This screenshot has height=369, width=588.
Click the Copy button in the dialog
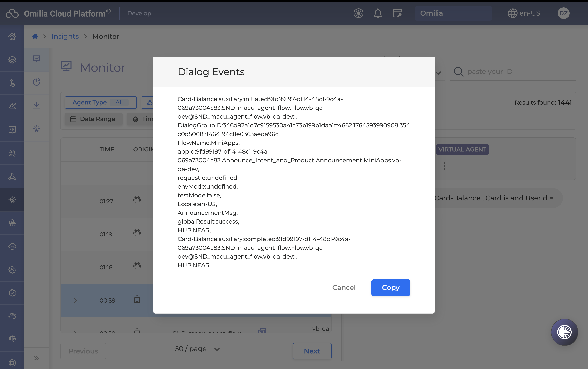point(390,288)
